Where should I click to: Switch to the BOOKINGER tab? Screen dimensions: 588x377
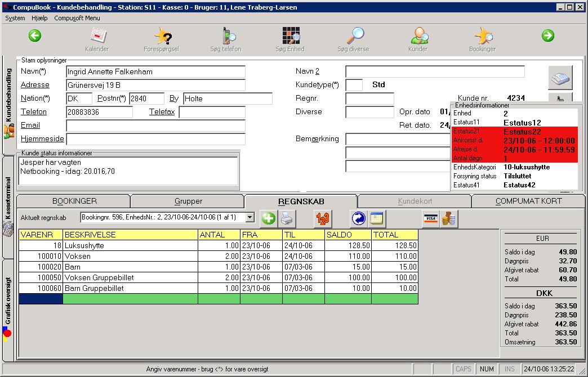74,201
